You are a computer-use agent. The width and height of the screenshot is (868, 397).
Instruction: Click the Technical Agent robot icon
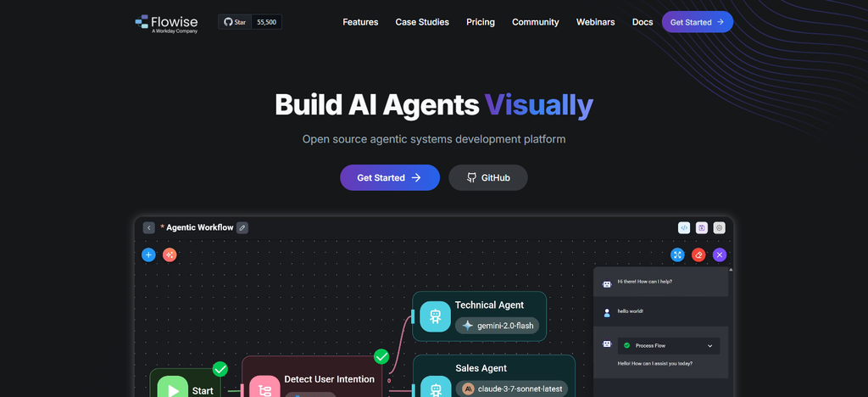[x=435, y=316]
